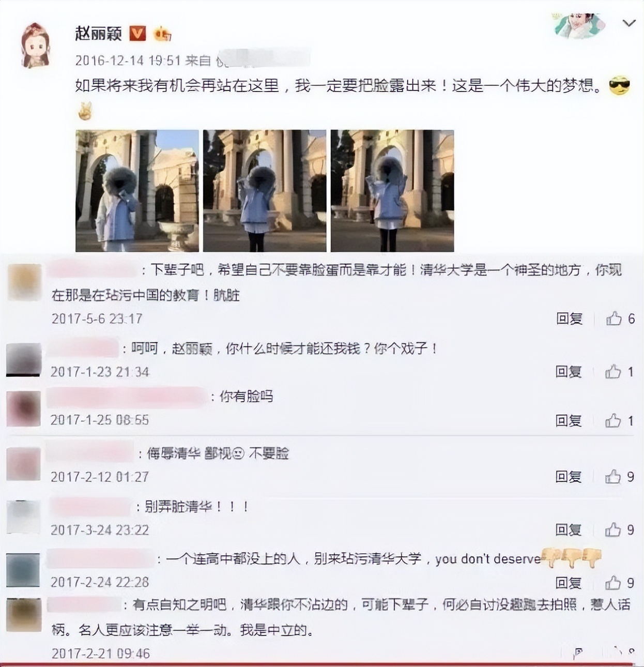Click the post timestamp 2016-12-14 19:51

point(128,60)
